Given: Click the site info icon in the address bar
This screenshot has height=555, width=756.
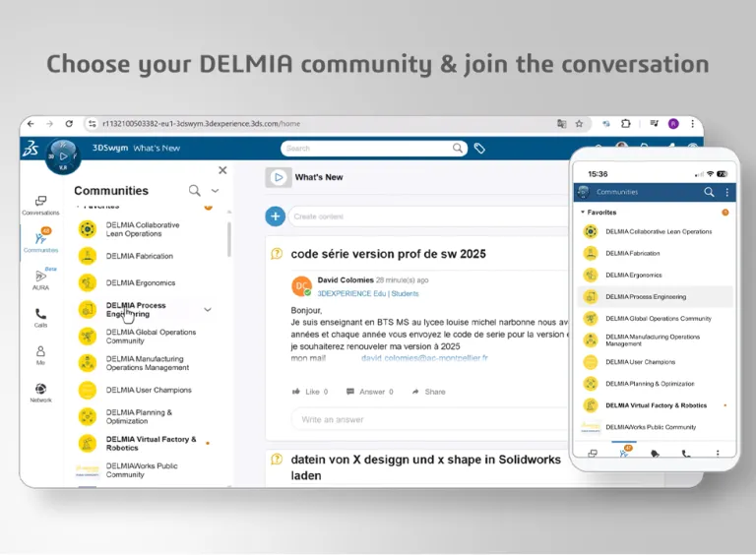Looking at the screenshot, I should point(92,124).
